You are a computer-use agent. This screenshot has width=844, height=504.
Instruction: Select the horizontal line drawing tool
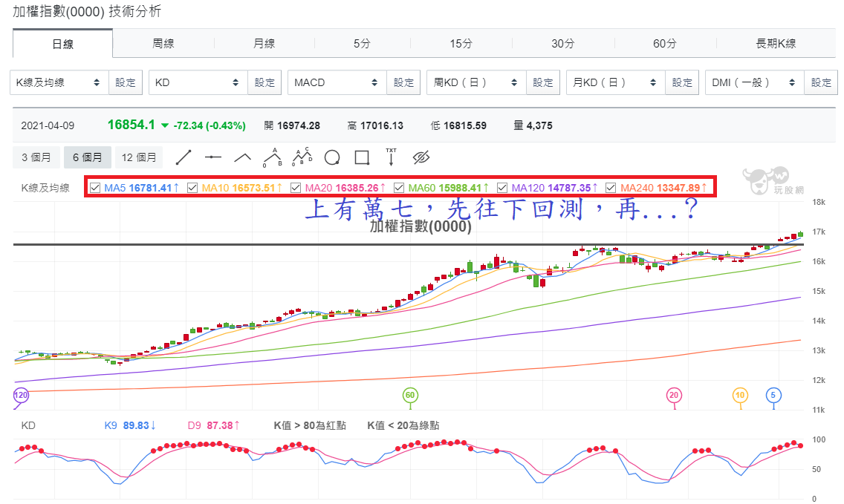(213, 157)
